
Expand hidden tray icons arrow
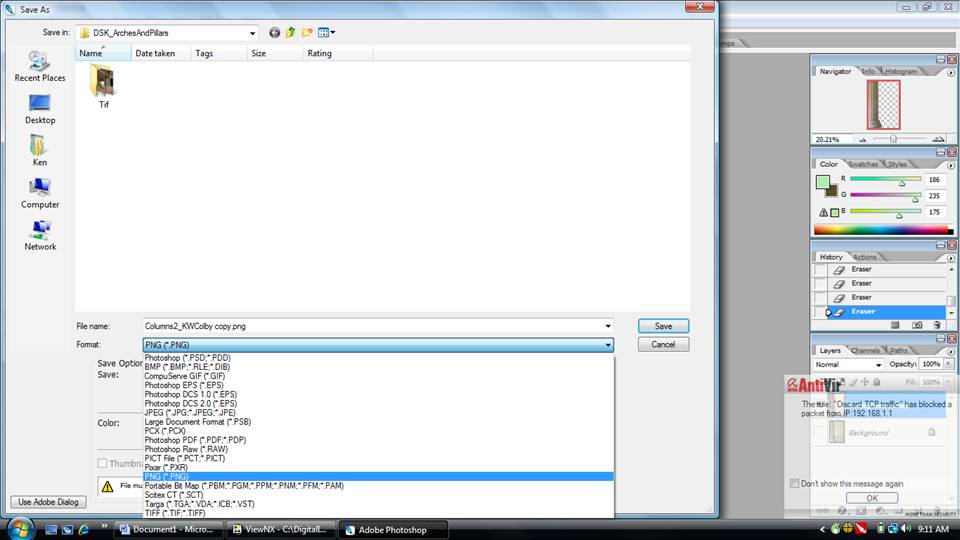pyautogui.click(x=822, y=529)
